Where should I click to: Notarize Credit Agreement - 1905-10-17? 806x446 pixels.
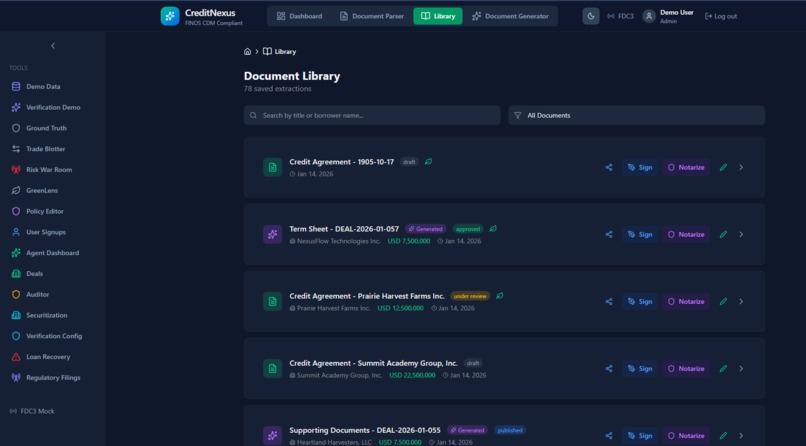click(686, 168)
